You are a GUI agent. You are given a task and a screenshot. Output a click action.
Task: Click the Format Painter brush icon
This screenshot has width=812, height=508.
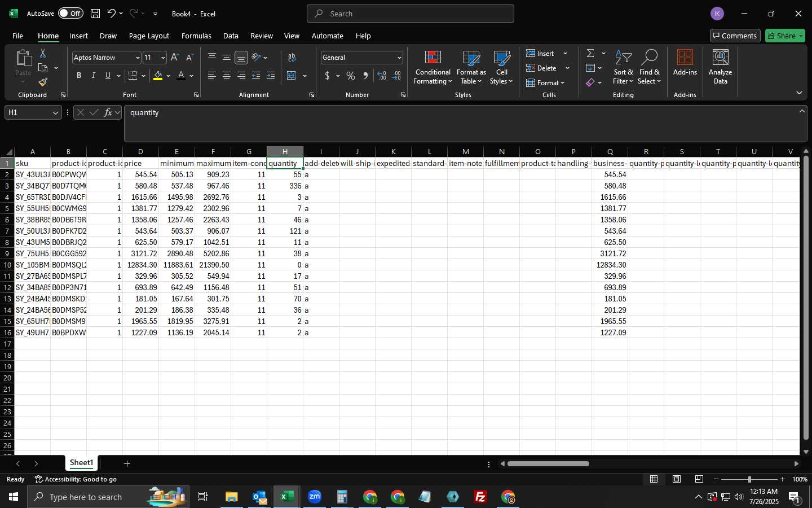[x=43, y=82]
